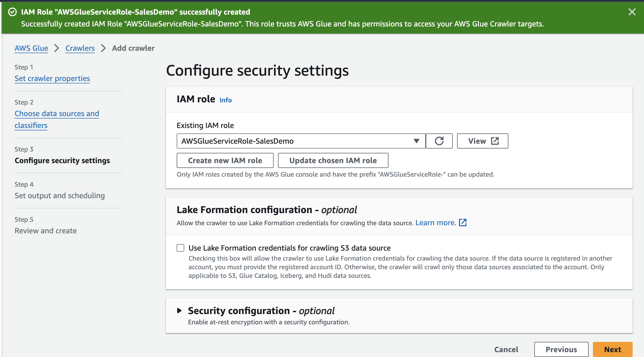Cancel the crawler creation
644x357 pixels.
pyautogui.click(x=506, y=349)
